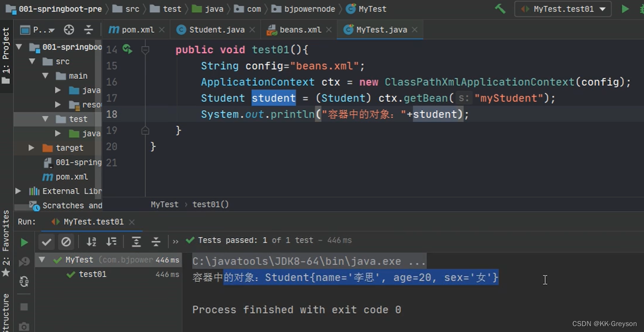Open the MyTest.test01 run configuration dropdown
Image resolution: width=644 pixels, height=332 pixels.
tap(563, 9)
